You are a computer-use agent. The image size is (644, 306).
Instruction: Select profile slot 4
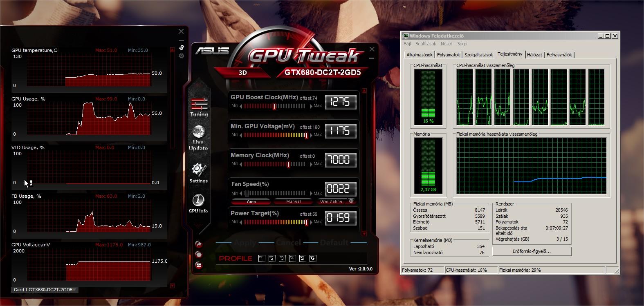click(292, 258)
